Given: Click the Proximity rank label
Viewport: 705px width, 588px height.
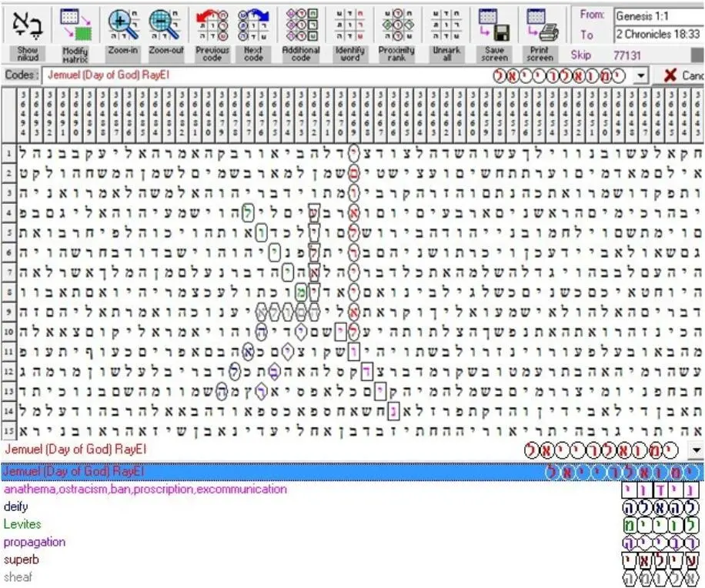Looking at the screenshot, I should click(396, 54).
